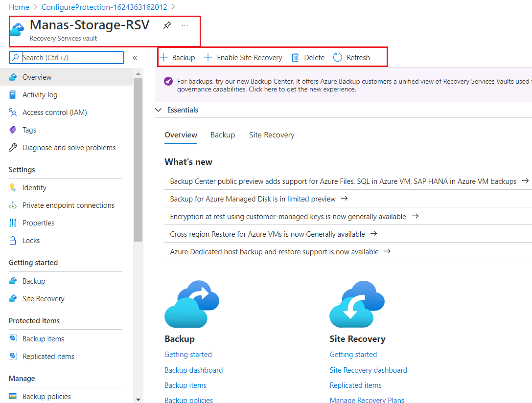Viewport: 532px width, 403px height.
Task: Click Enable Site Recovery in toolbar
Action: 243,58
